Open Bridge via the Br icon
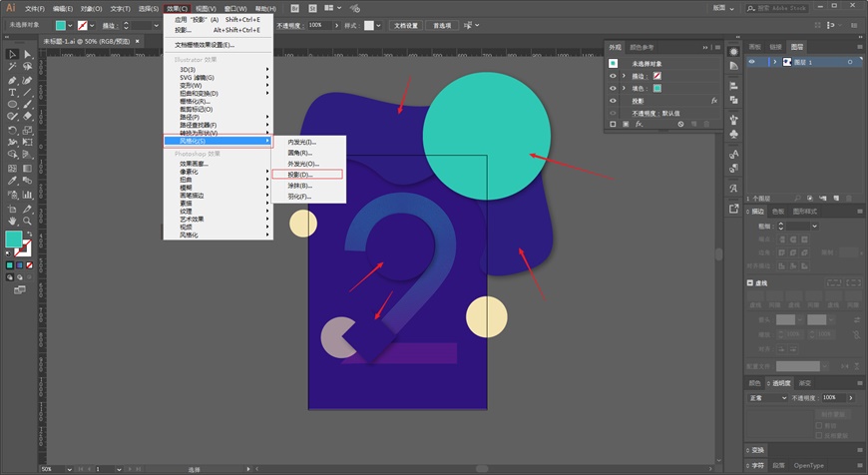 coord(294,8)
